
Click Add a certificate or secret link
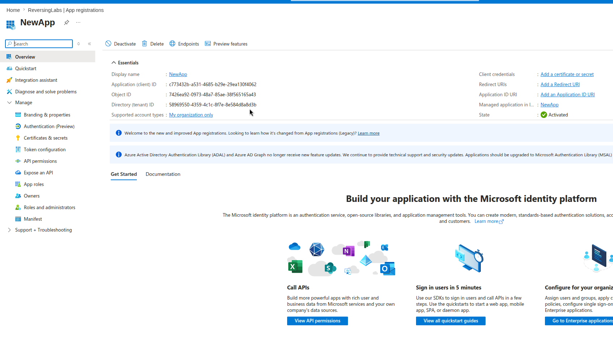coord(567,74)
